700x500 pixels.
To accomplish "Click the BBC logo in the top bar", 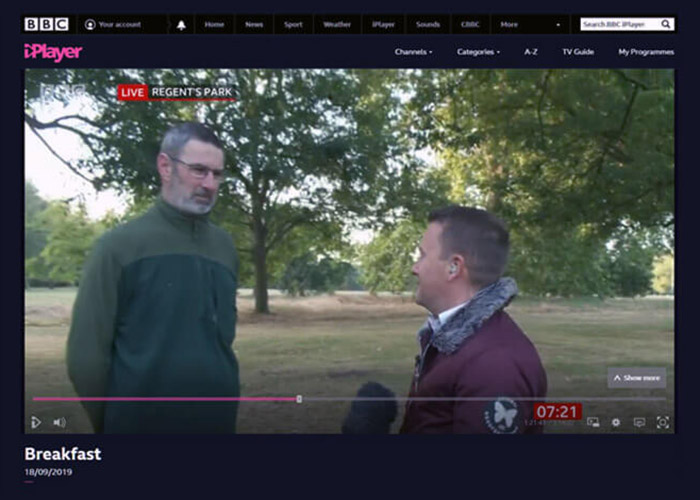I will click(46, 24).
